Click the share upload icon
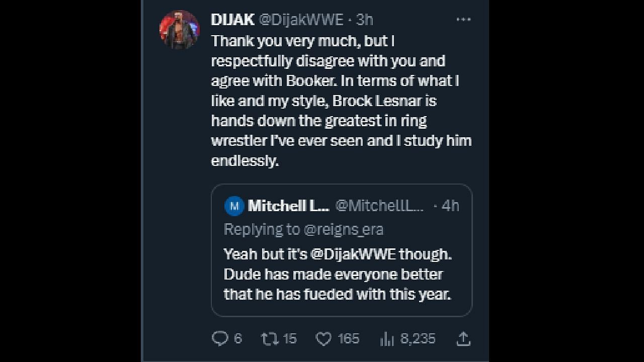The image size is (644, 362). (x=463, y=339)
